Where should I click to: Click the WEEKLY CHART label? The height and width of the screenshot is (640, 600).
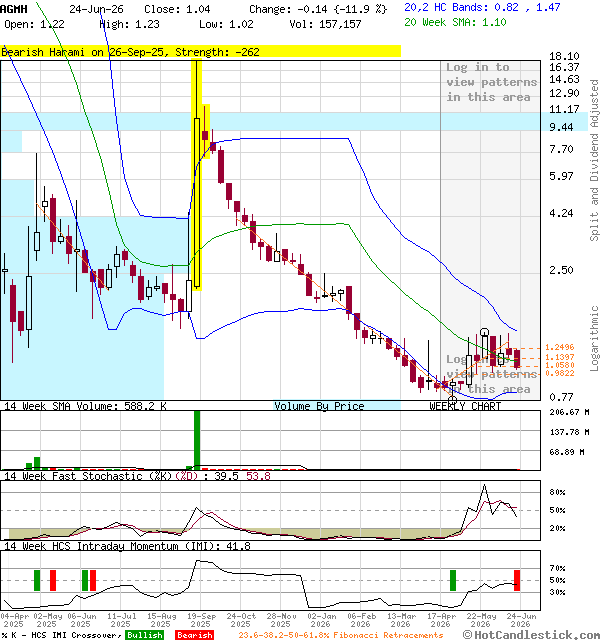point(465,406)
